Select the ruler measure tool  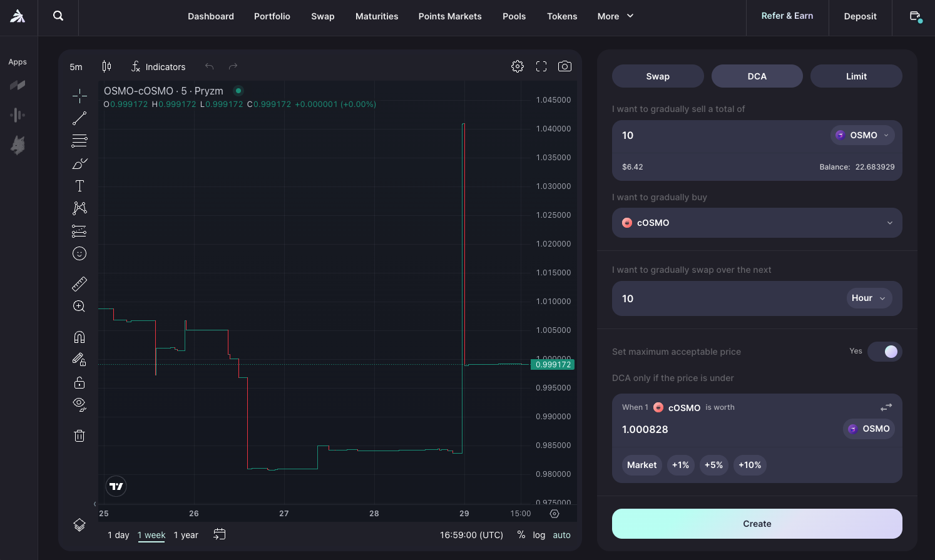click(x=79, y=284)
